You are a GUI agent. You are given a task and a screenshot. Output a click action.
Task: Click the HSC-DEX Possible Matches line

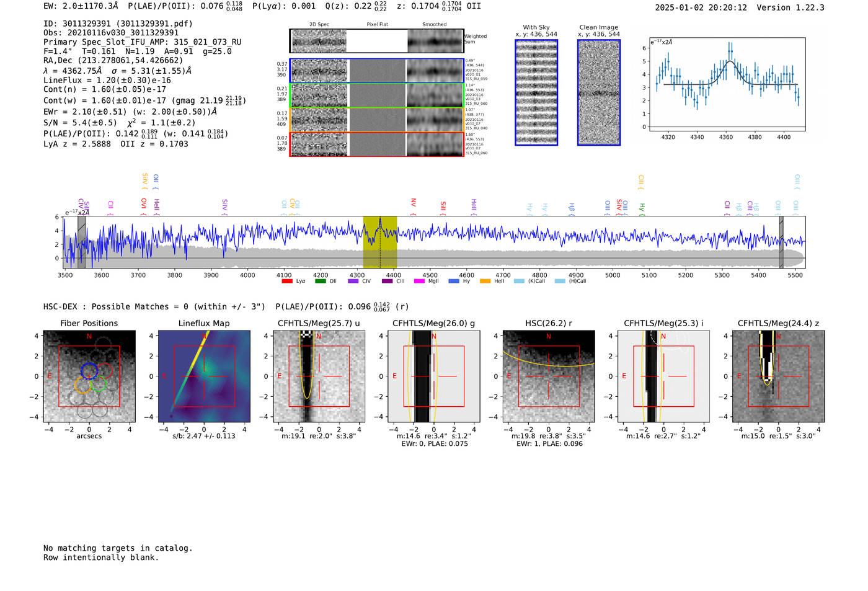click(226, 306)
